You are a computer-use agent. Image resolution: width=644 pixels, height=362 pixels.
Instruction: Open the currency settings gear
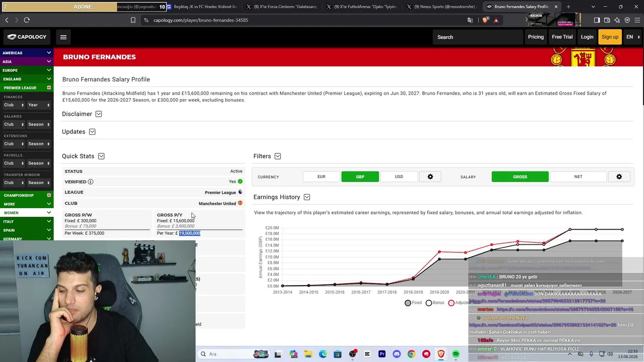tap(430, 177)
